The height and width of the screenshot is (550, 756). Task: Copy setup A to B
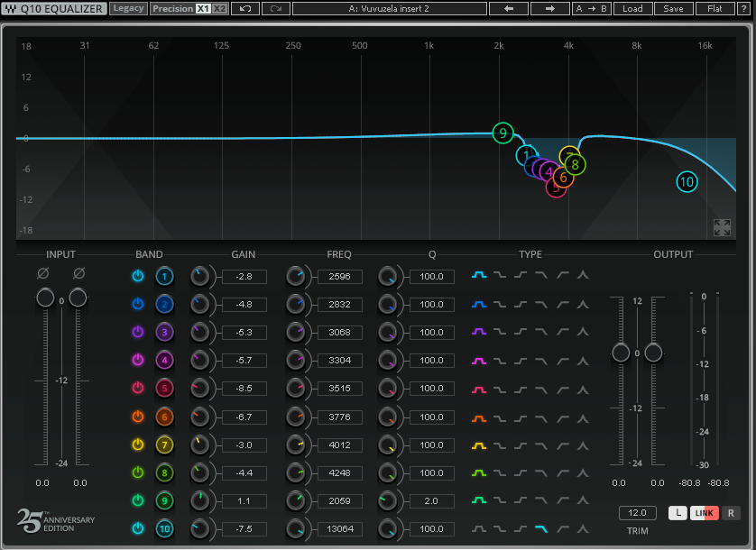pos(592,9)
